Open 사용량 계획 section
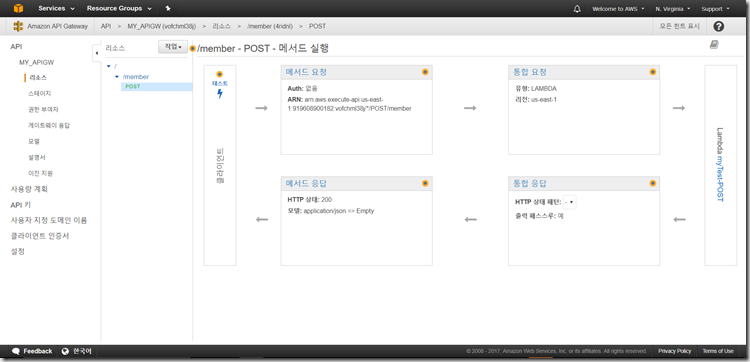This screenshot has height=362, width=750. (29, 189)
